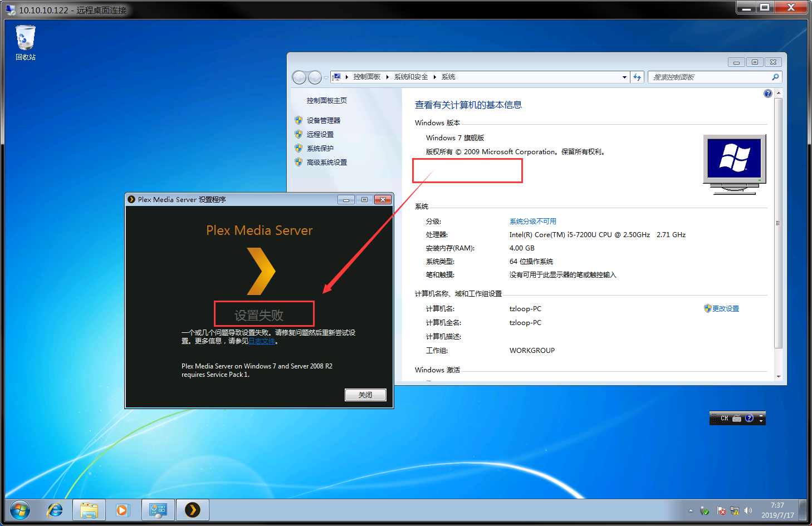Click the red close button of the Plex setup window

click(383, 199)
